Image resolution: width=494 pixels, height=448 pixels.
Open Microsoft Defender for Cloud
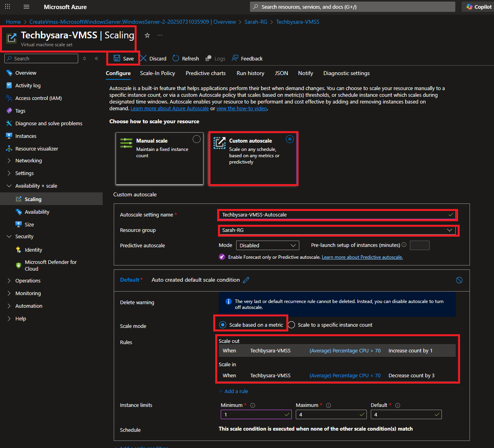51,265
